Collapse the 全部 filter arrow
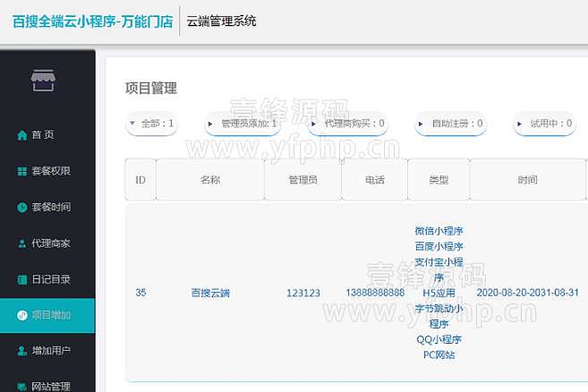The width and height of the screenshot is (588, 392). coord(132,123)
